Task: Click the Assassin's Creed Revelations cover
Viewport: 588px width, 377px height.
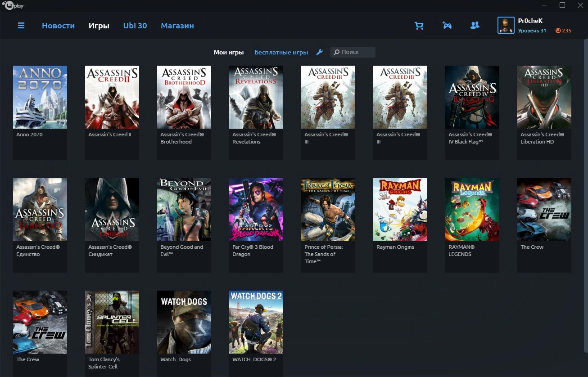Action: [256, 97]
